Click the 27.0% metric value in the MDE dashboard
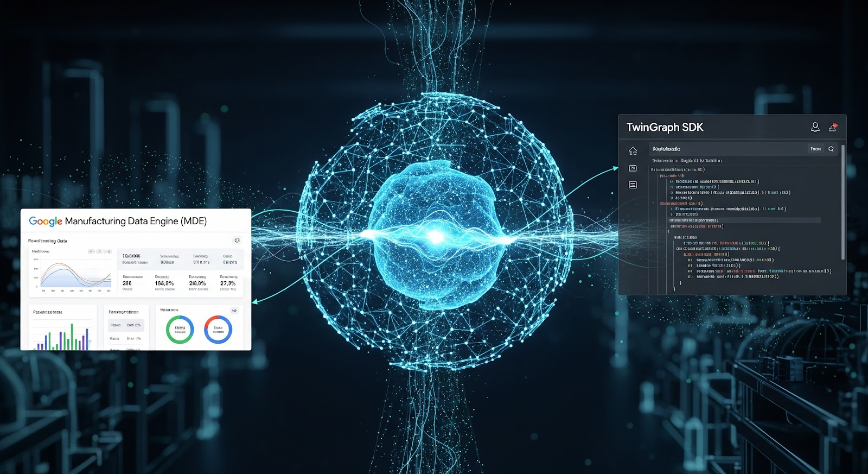The height and width of the screenshot is (474, 868). [228, 283]
